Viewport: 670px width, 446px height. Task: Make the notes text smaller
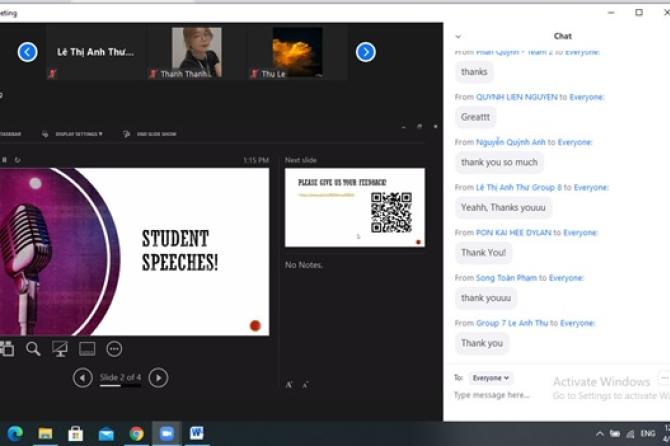pyautogui.click(x=305, y=384)
